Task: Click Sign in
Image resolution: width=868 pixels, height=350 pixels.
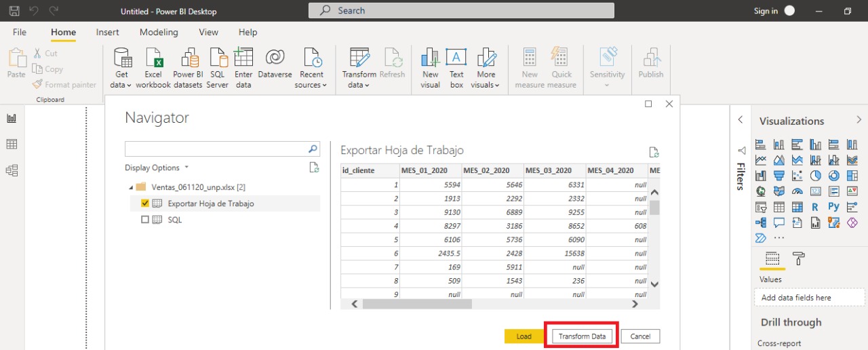Action: pos(766,11)
